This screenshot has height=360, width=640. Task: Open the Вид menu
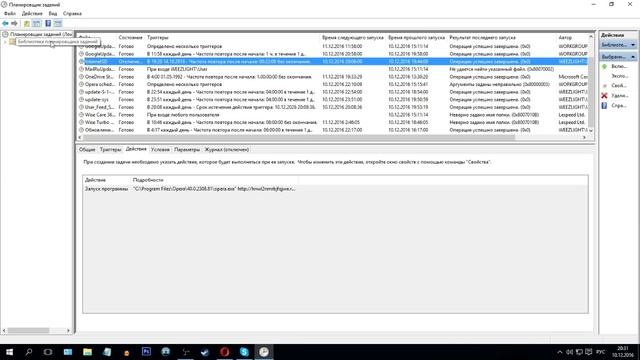pos(53,13)
